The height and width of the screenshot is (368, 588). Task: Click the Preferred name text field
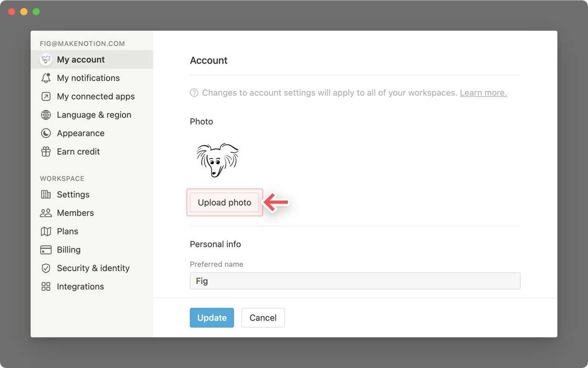coord(355,281)
